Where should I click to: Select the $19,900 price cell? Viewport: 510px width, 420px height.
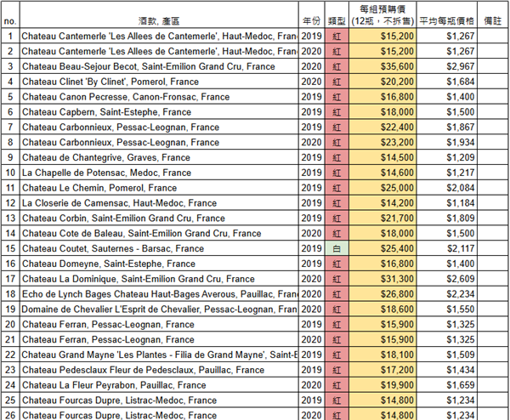click(x=382, y=385)
